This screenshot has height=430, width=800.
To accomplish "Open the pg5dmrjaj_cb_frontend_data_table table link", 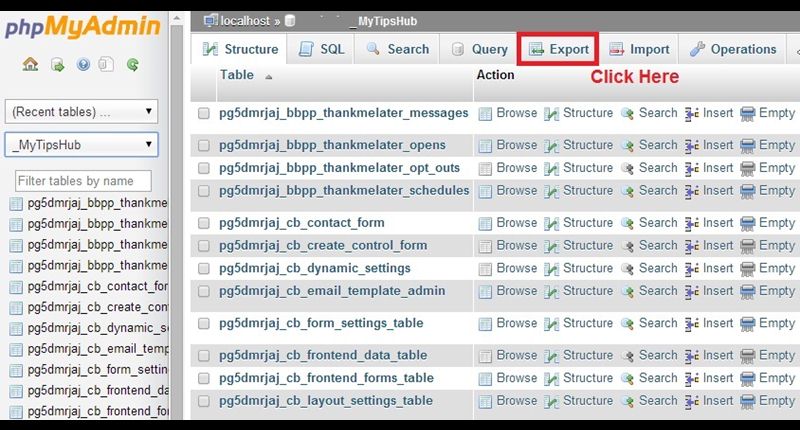I will [x=323, y=356].
